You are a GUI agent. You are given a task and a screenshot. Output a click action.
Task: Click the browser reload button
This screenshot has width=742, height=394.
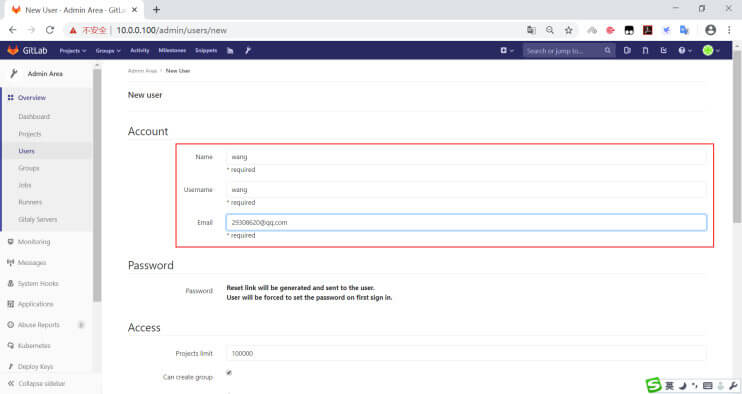pyautogui.click(x=50, y=30)
